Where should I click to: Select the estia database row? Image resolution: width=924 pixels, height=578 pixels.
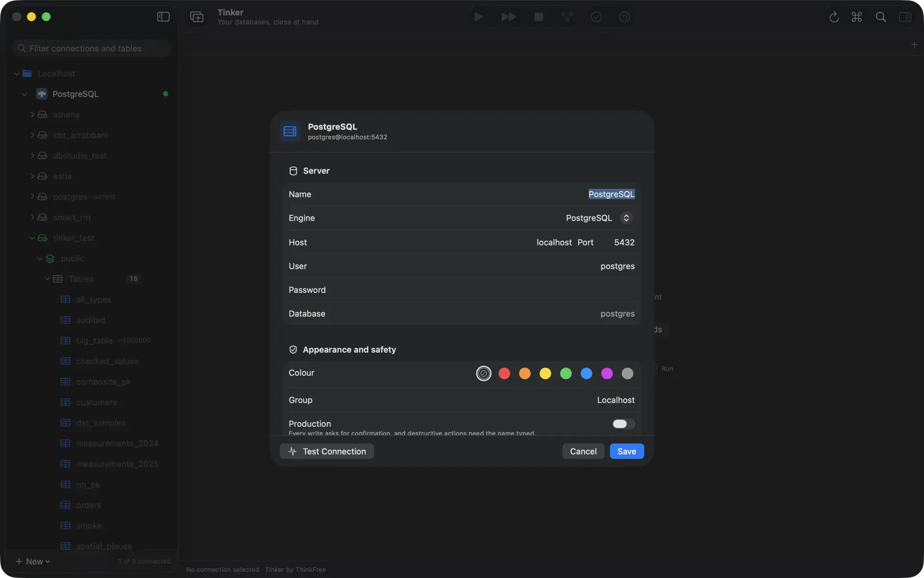91,176
